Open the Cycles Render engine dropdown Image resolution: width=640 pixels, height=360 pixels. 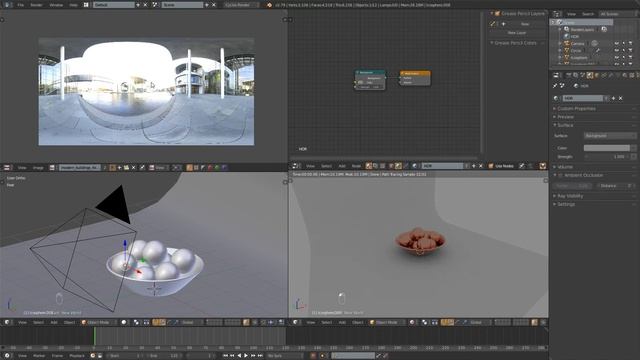pos(241,5)
